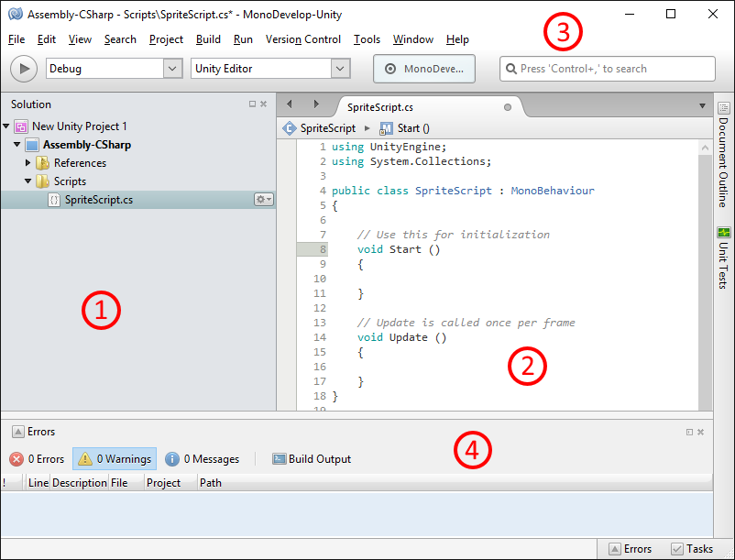Sort by the Line column header
Viewport: 735px width, 560px height.
point(38,483)
